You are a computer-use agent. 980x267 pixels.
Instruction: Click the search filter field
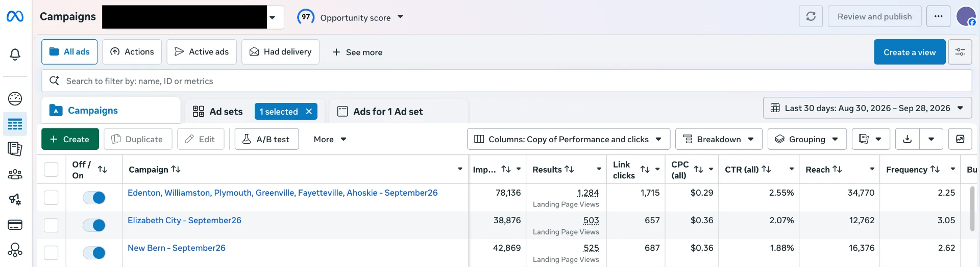tap(506, 81)
